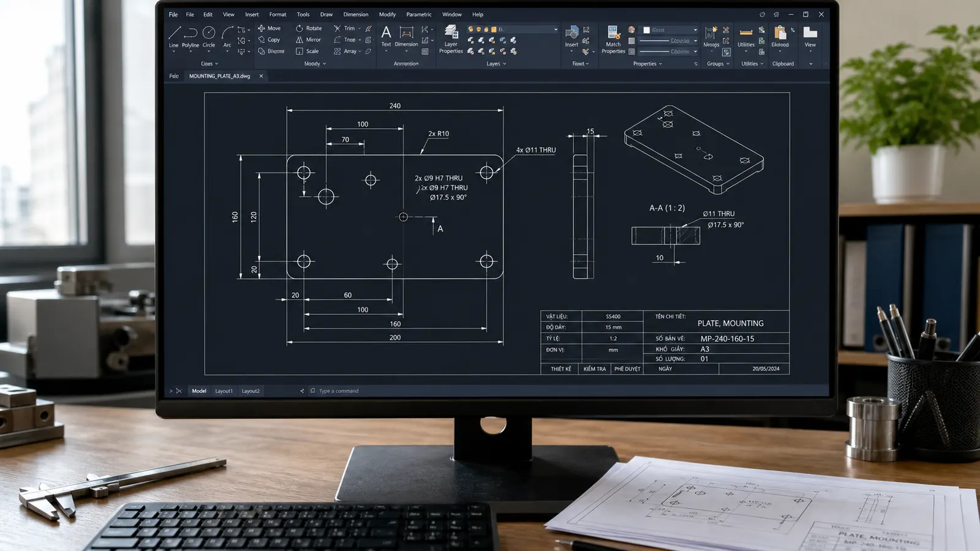Screen dimensions: 980x551
Task: Activate the Rotate command
Action: tap(309, 28)
